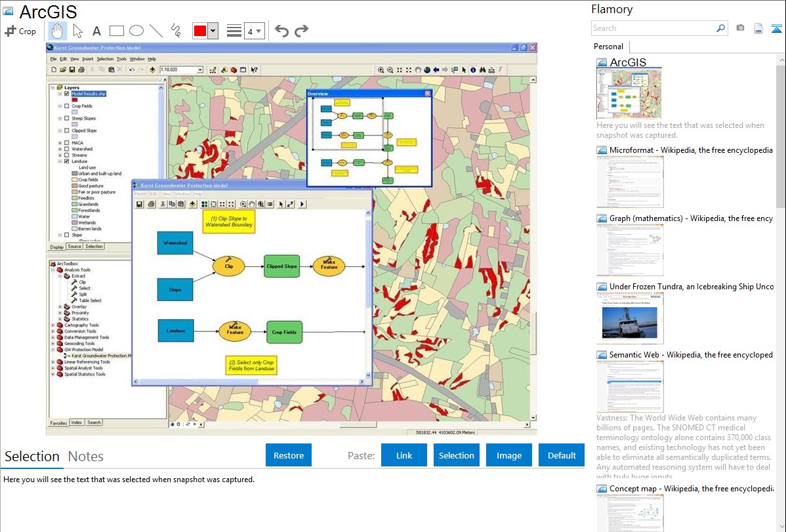Enable the MACA layer checkbox
The image size is (786, 532).
click(x=67, y=143)
